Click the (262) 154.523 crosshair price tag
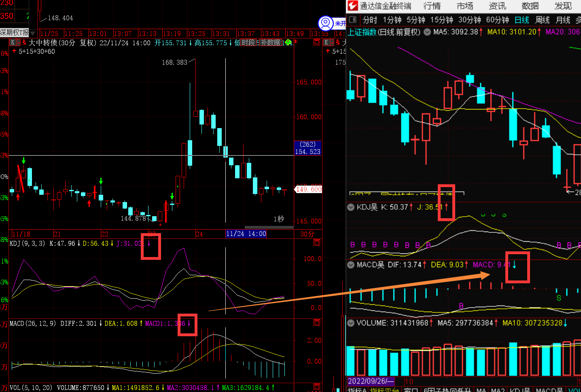Screen dimensions: 581x392 (x=308, y=148)
